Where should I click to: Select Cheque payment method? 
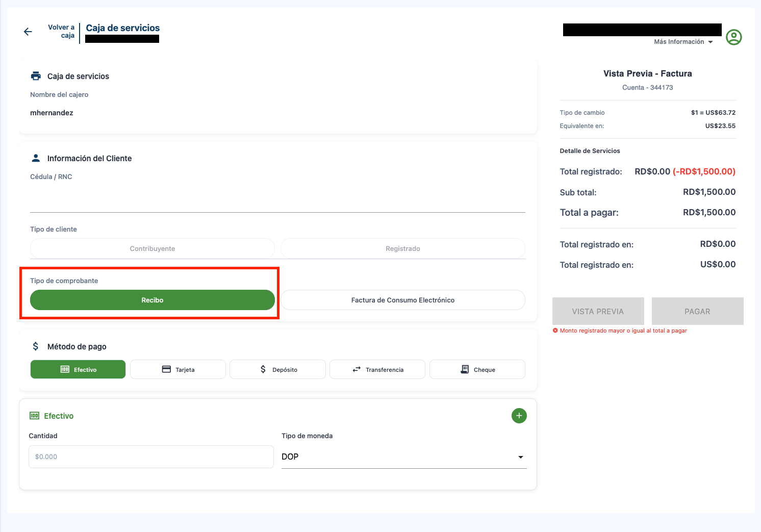click(x=477, y=369)
